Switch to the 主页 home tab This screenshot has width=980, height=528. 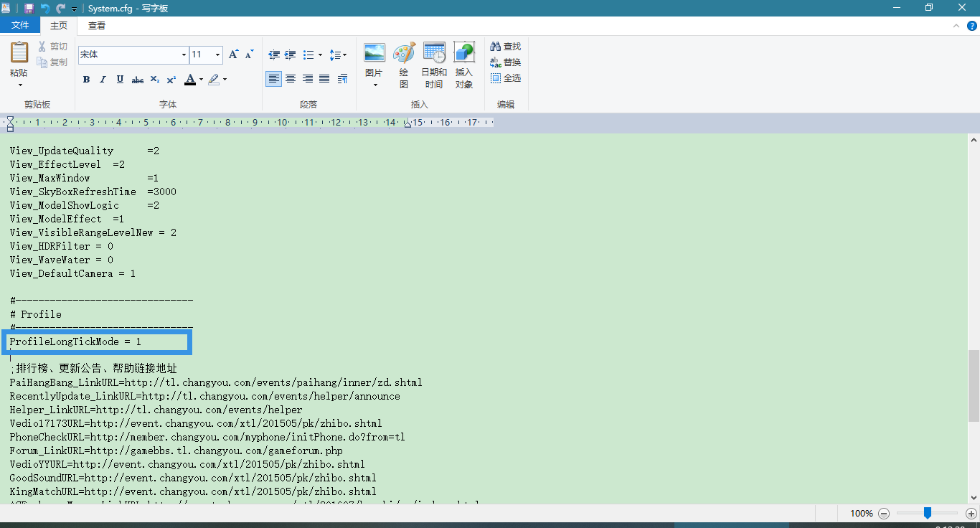[x=59, y=25]
